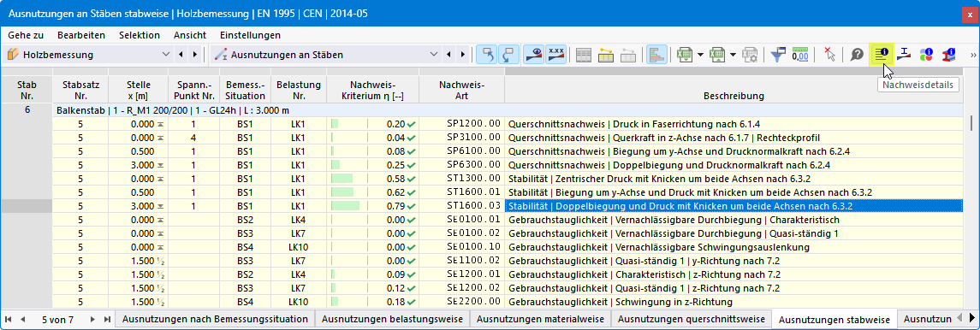Click the Stab Nr. column header

[27, 90]
